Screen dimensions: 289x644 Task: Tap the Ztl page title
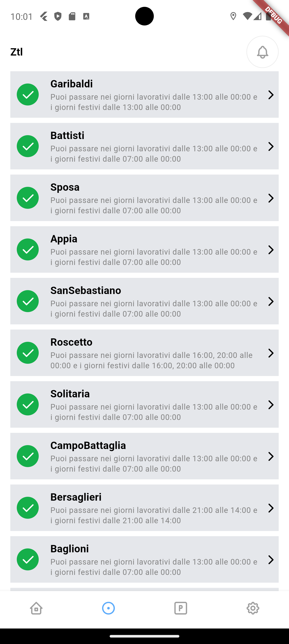pyautogui.click(x=17, y=52)
